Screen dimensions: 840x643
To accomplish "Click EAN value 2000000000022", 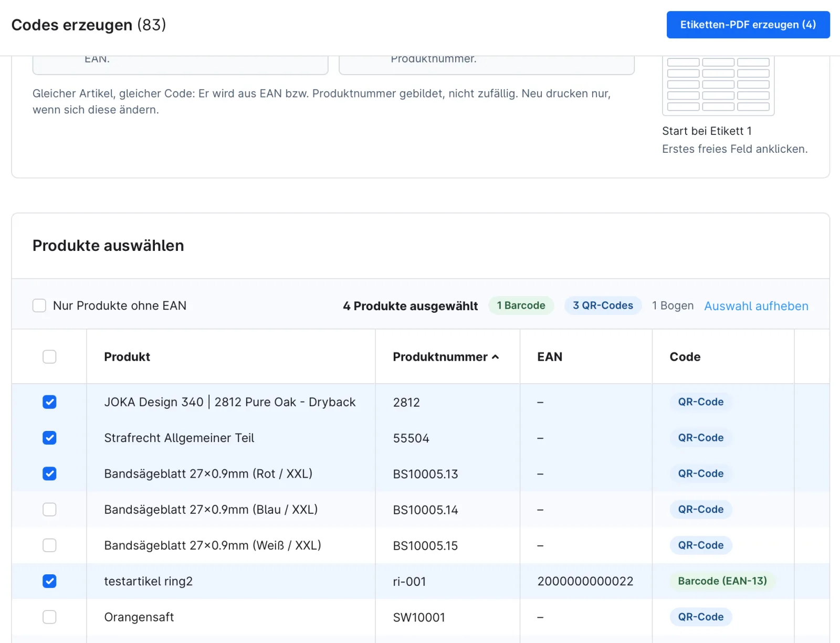I will [x=585, y=581].
